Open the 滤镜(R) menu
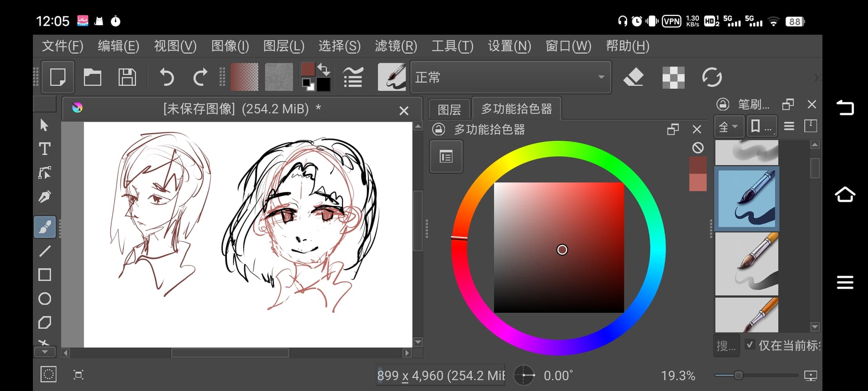Screen dimensions: 868x391 tap(396, 46)
